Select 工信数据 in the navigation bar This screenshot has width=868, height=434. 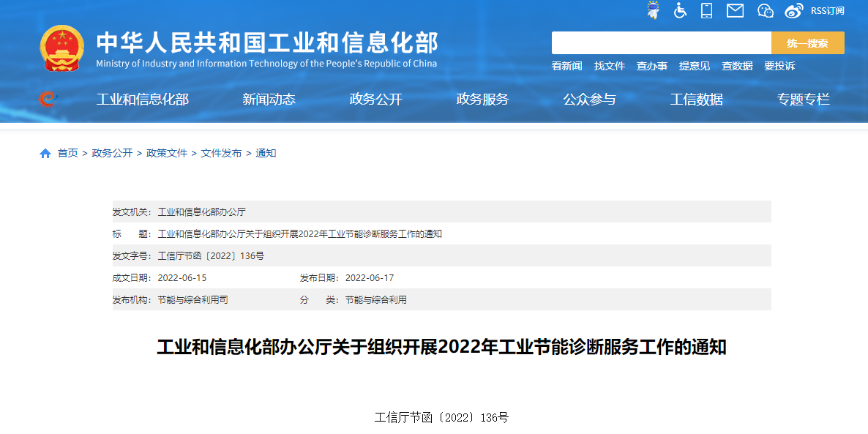pos(696,100)
